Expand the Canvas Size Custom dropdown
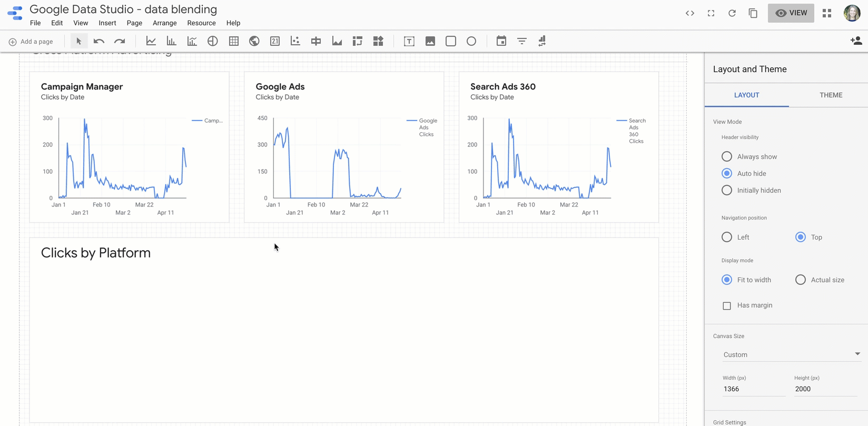This screenshot has height=426, width=868. pyautogui.click(x=791, y=354)
